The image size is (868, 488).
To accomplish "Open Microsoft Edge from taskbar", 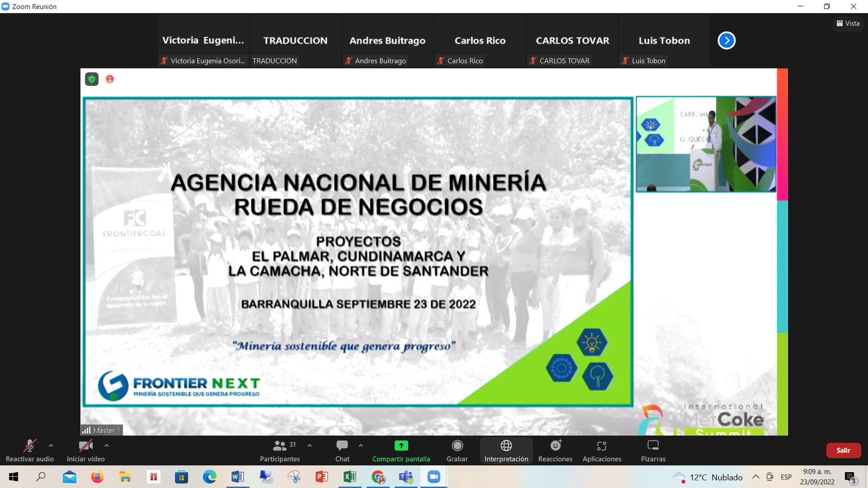I will 209,477.
